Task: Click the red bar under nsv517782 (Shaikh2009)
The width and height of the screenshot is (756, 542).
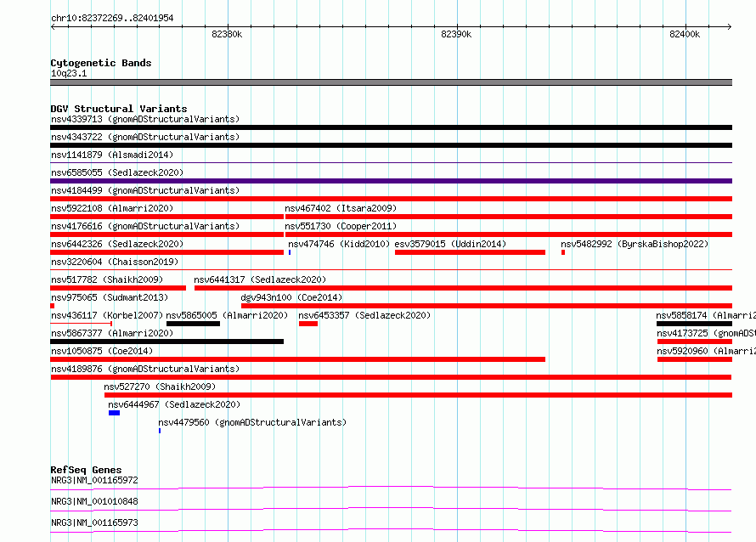Action: coord(118,288)
